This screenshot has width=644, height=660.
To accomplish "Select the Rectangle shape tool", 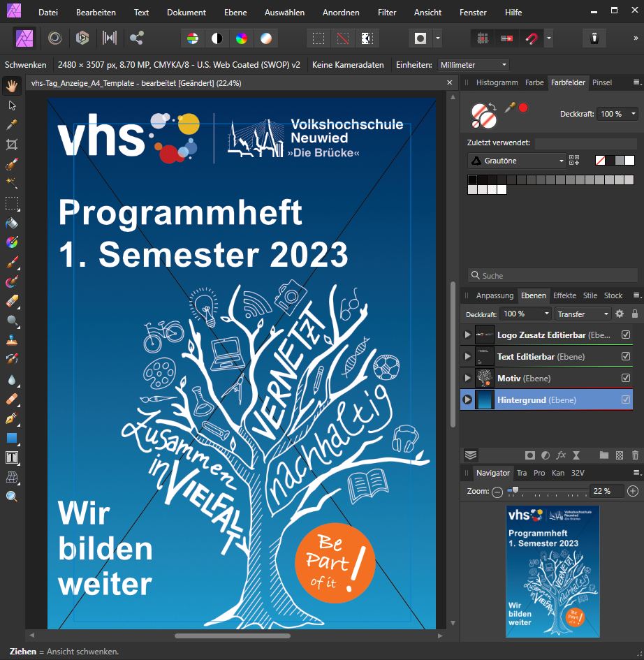I will pyautogui.click(x=12, y=438).
